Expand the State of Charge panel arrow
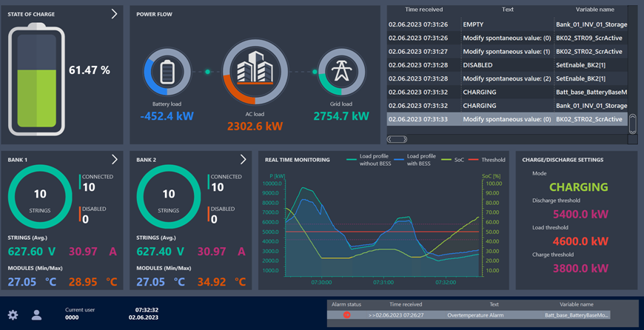 click(114, 14)
